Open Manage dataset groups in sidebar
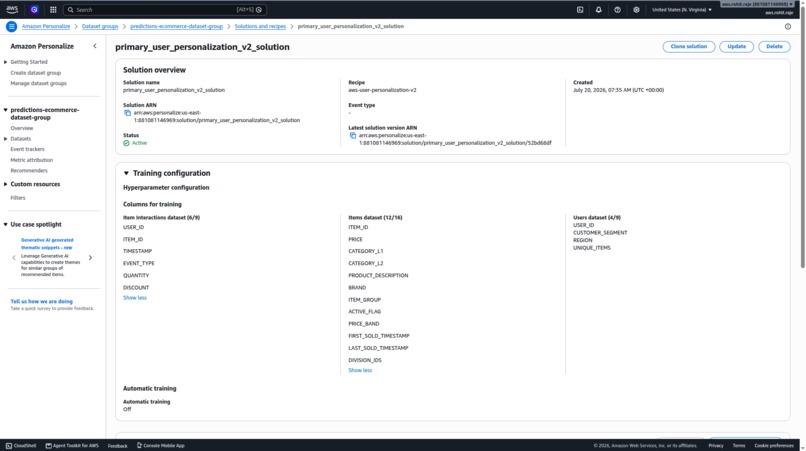Screen dimensions: 806x451 (x=39, y=83)
